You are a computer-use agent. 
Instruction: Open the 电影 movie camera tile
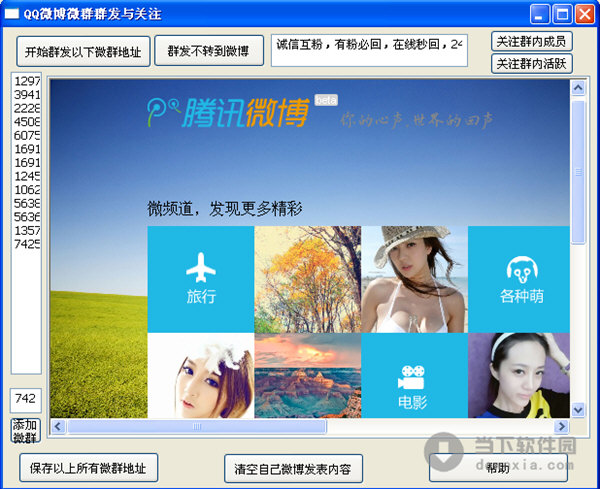pyautogui.click(x=414, y=375)
